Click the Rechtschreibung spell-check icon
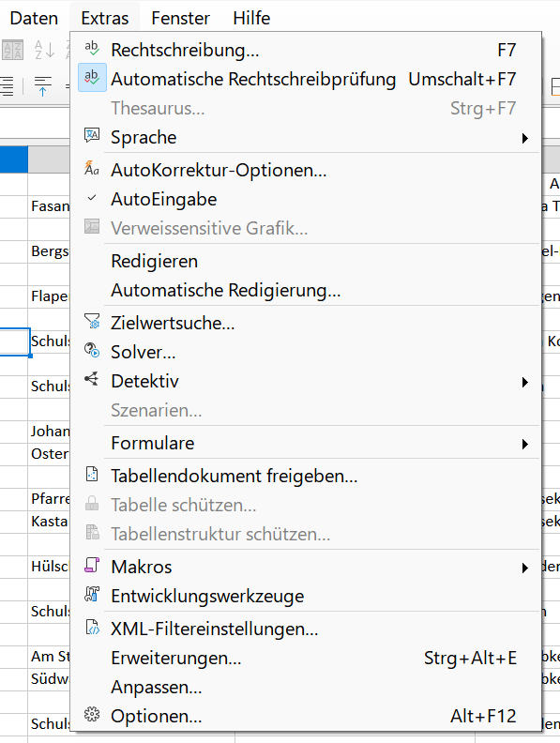Screen dimensions: 560x743 click(x=92, y=49)
